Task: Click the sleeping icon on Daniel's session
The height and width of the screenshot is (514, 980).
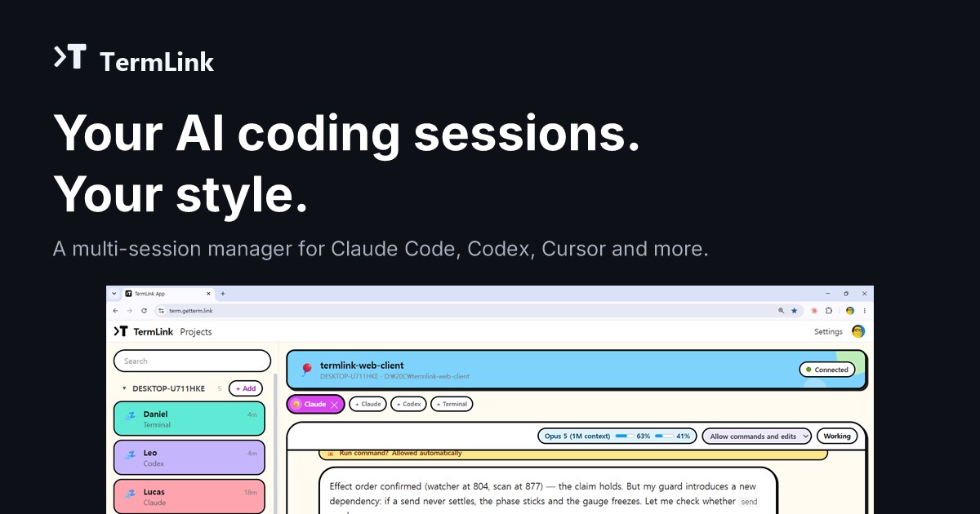Action: (130, 416)
